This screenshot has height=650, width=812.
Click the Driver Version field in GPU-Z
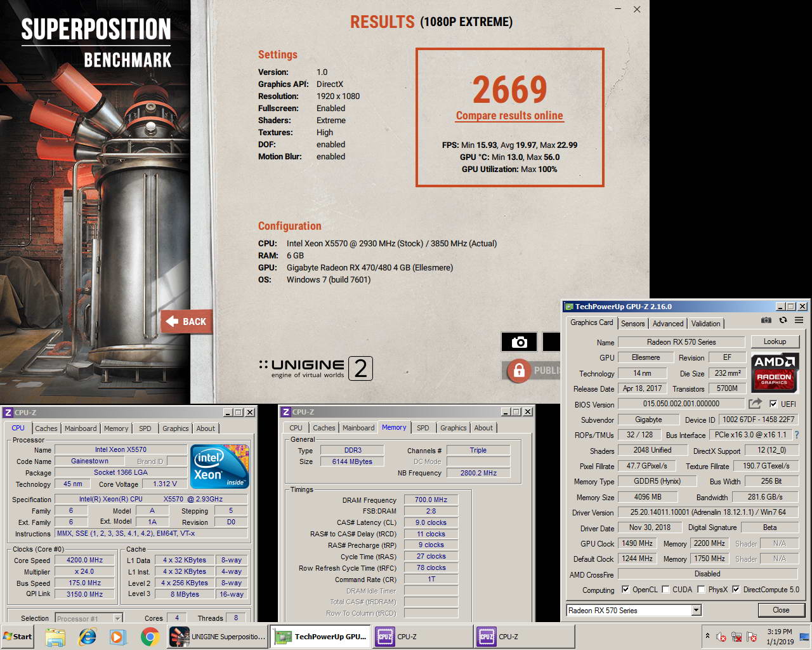[707, 512]
